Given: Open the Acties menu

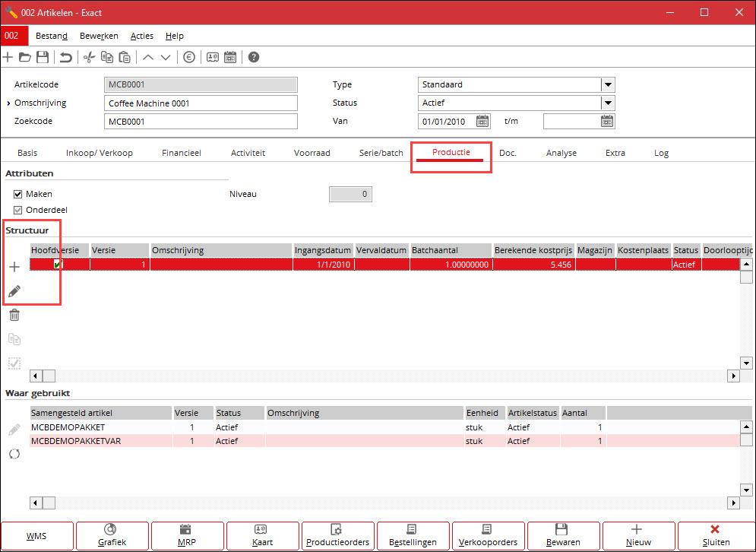Looking at the screenshot, I should (141, 36).
